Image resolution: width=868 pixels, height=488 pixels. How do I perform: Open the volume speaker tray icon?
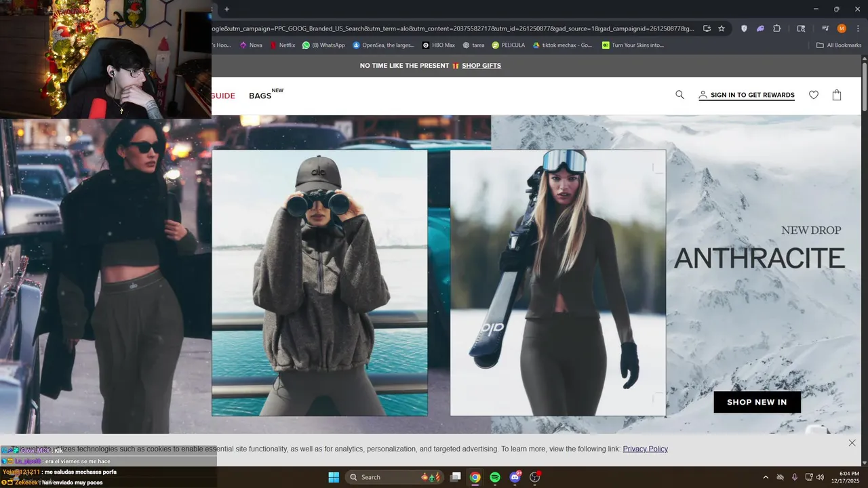coord(820,477)
